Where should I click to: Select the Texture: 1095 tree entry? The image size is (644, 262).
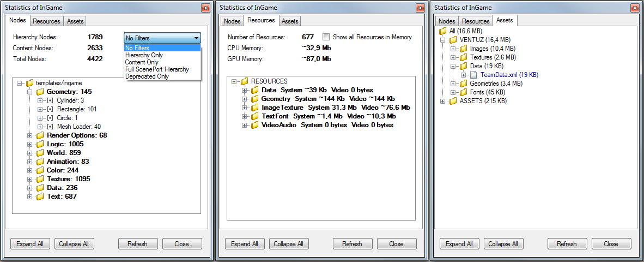(x=68, y=179)
